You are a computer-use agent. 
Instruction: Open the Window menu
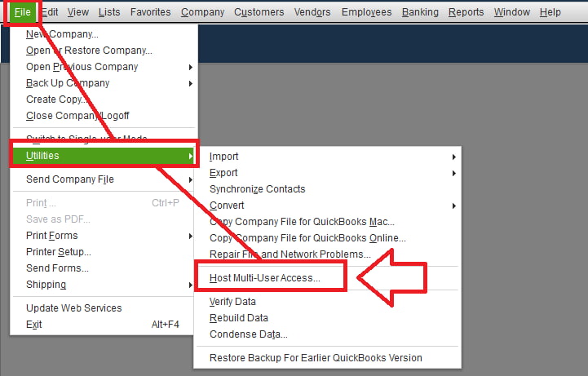click(x=512, y=12)
